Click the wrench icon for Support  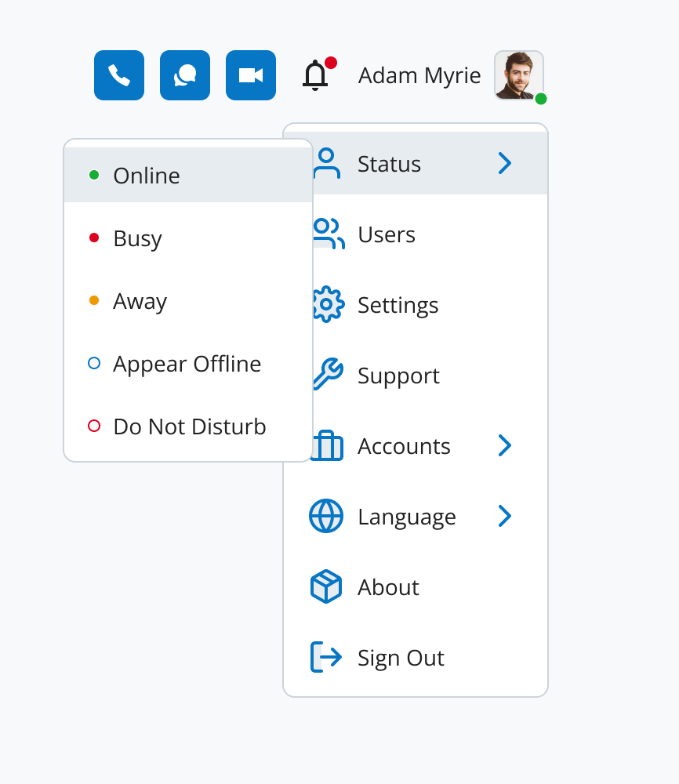(327, 375)
